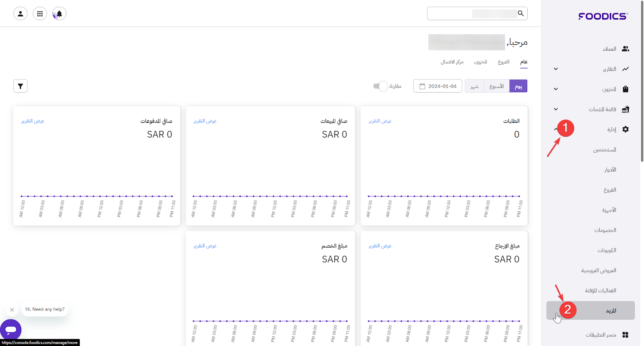Expand the التقارير sidebar chevron
Viewport: 644px width, 346px height.
556,69
